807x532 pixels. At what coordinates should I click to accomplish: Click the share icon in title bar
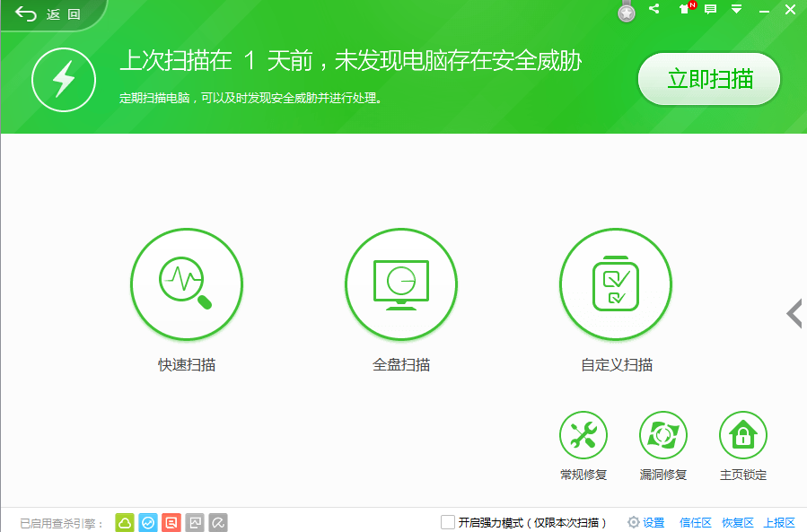coord(654,9)
